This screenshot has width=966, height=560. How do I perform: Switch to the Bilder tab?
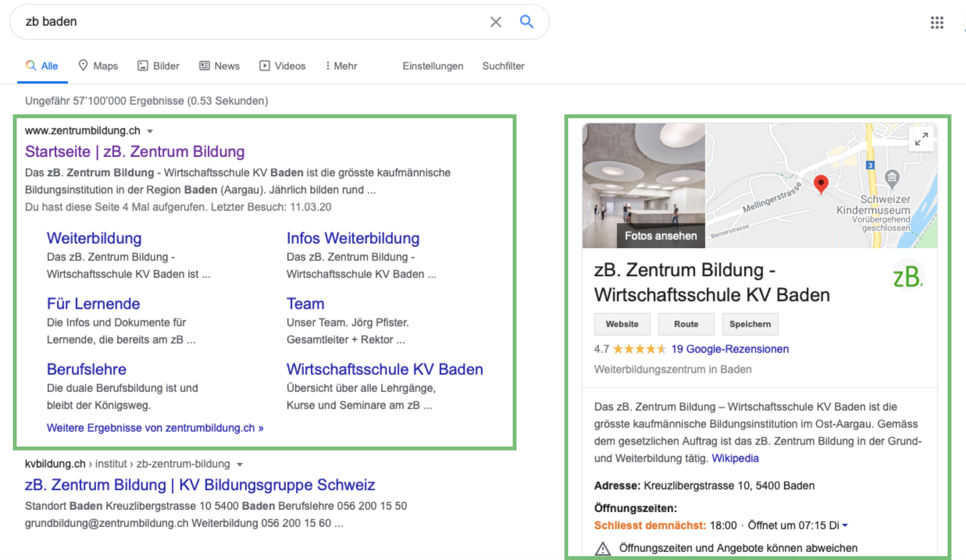point(159,66)
